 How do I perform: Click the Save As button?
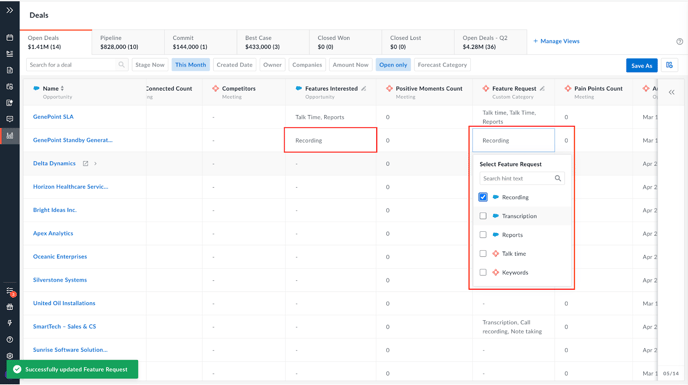[x=641, y=65]
